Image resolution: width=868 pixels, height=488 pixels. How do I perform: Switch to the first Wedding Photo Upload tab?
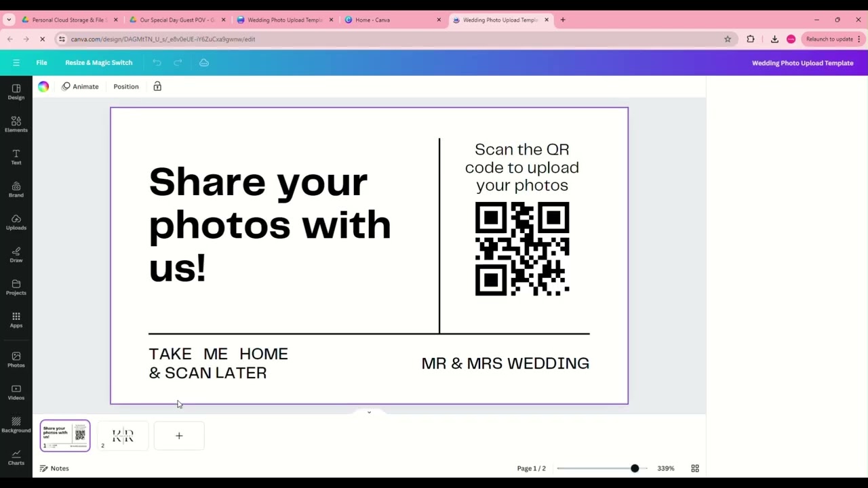coord(283,20)
